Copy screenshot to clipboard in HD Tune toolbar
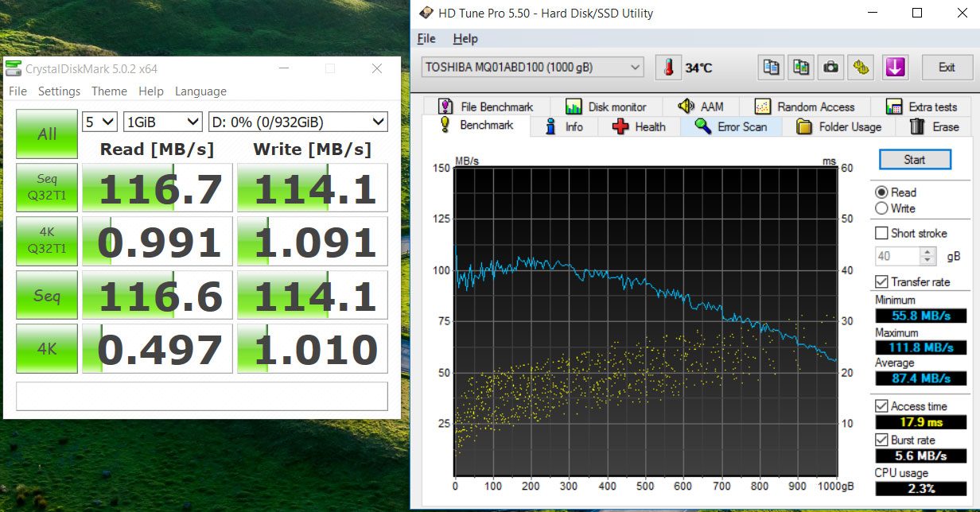 [801, 68]
